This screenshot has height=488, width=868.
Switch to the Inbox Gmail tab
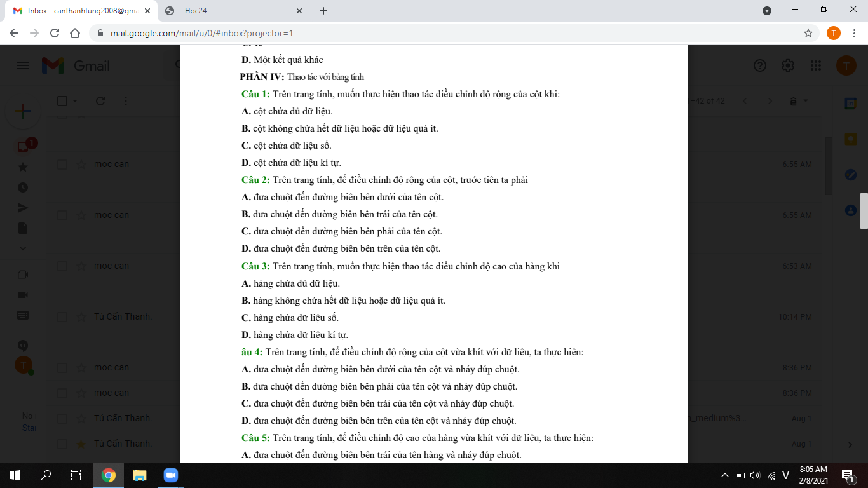coord(81,11)
